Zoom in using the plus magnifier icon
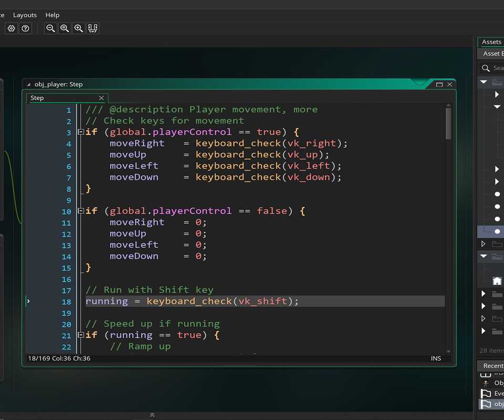The height and width of the screenshot is (420, 504). click(x=79, y=28)
